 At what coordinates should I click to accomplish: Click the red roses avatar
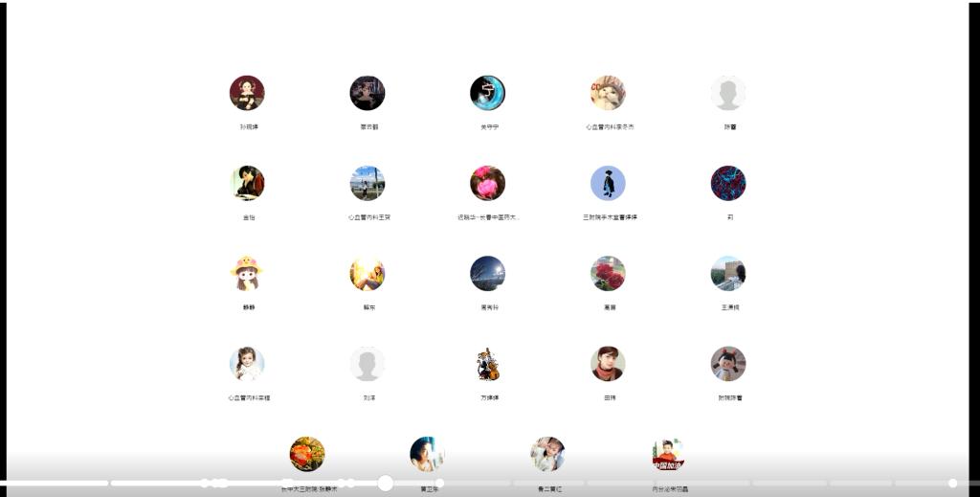[x=608, y=273]
